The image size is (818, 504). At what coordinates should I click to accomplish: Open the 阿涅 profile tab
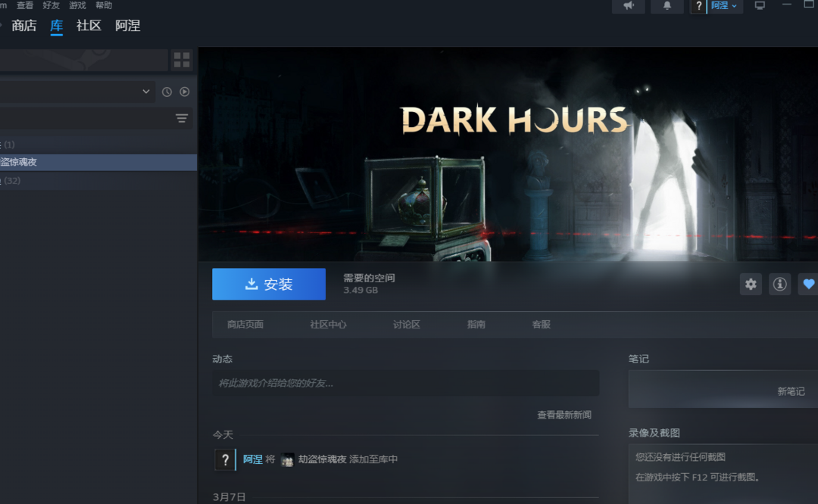click(x=128, y=26)
